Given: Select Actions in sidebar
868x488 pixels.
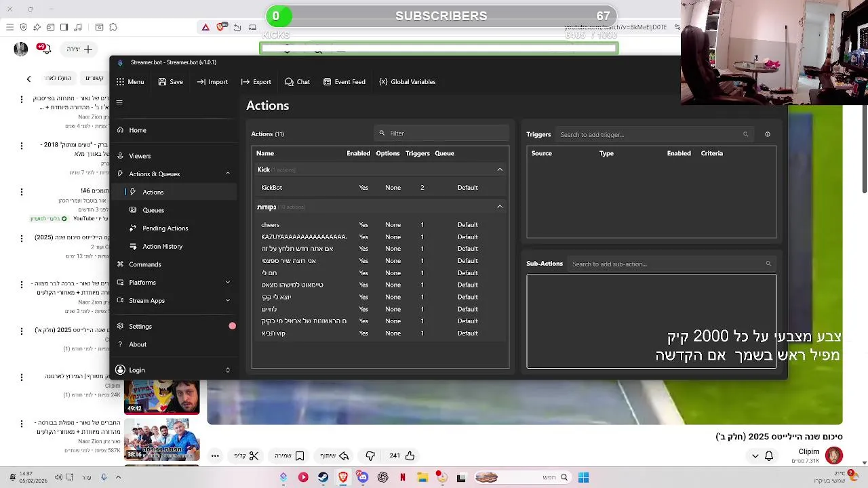Looking at the screenshot, I should [174, 192].
